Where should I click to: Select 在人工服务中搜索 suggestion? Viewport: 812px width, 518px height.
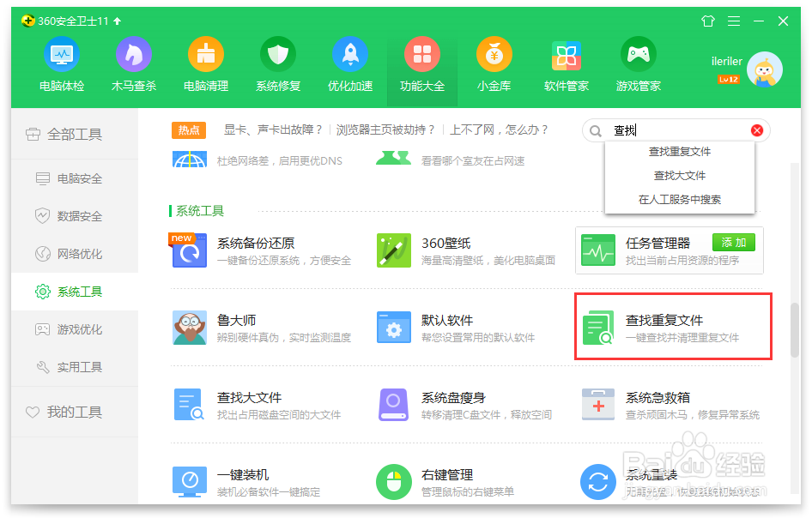point(680,199)
